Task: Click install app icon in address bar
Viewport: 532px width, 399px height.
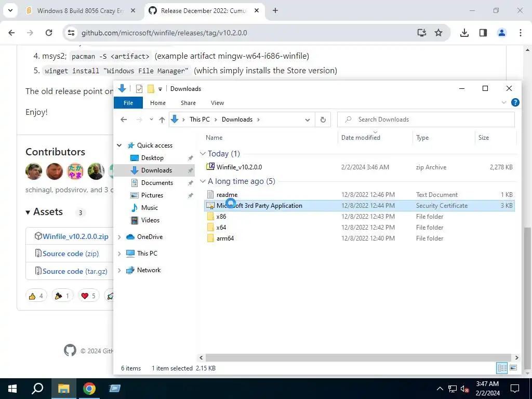Action: [422, 33]
